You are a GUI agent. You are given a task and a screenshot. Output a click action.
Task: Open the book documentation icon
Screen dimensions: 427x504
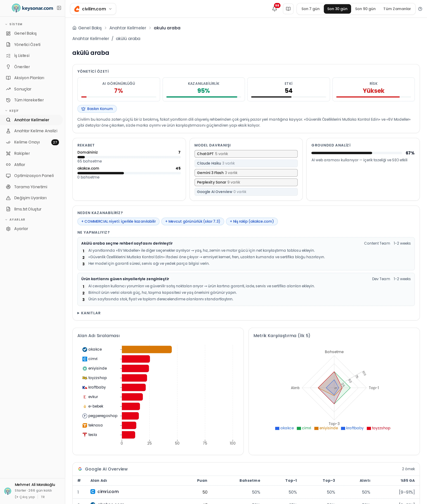(x=288, y=9)
